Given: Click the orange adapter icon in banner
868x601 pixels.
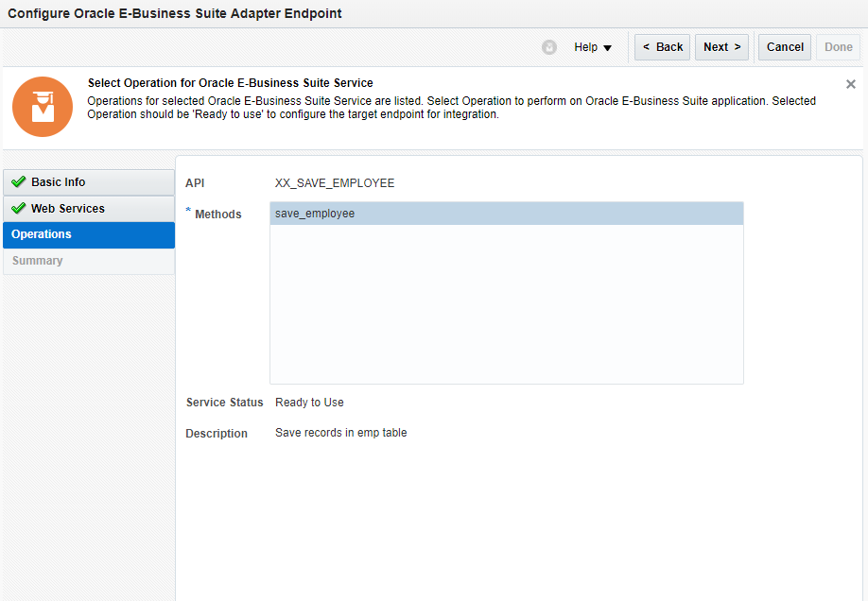Looking at the screenshot, I should (43, 107).
